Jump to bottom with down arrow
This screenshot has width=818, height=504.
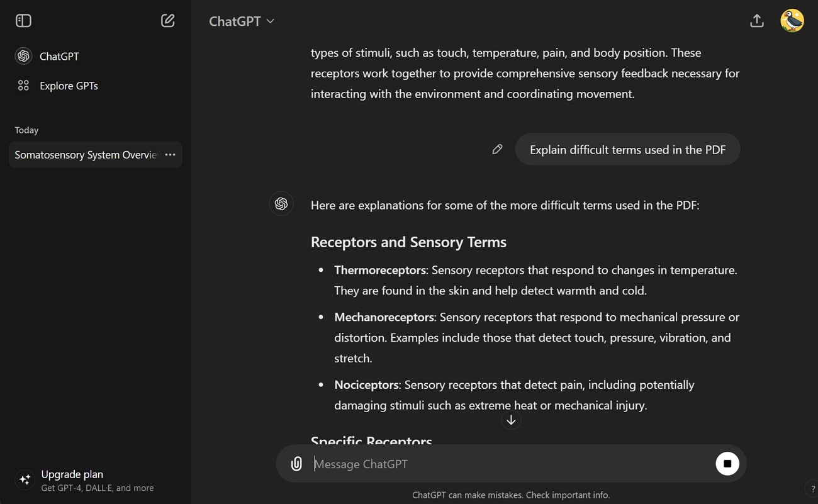(511, 420)
